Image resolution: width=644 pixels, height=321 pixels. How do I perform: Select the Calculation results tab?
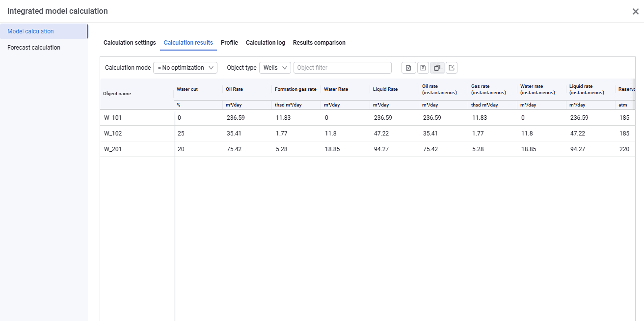pos(188,43)
